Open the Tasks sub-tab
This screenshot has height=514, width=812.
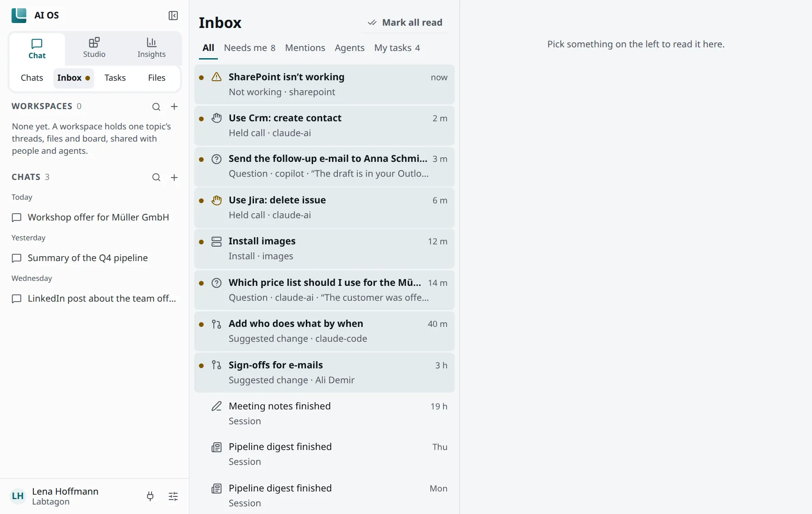[x=115, y=78]
